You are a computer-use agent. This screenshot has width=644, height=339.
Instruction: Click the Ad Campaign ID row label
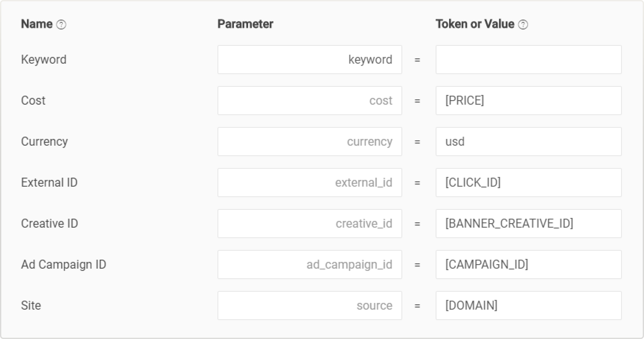(63, 264)
